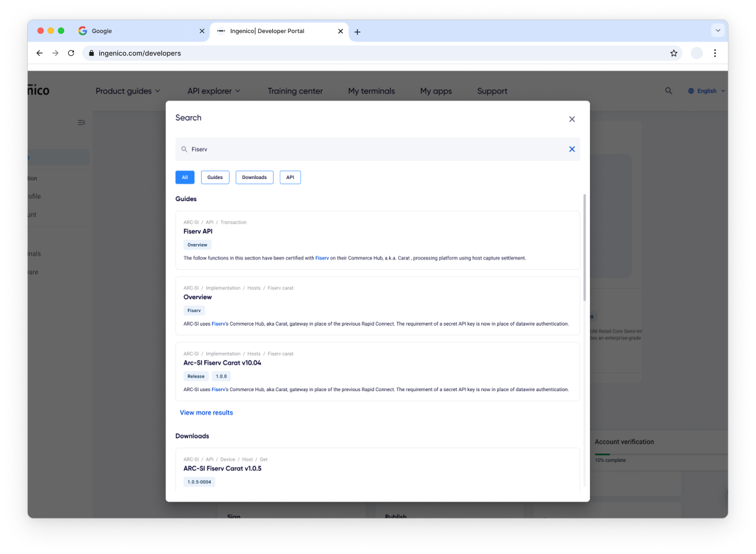Open the search icon in the navigation bar
Viewport: 756px width, 554px height.
pyautogui.click(x=668, y=91)
